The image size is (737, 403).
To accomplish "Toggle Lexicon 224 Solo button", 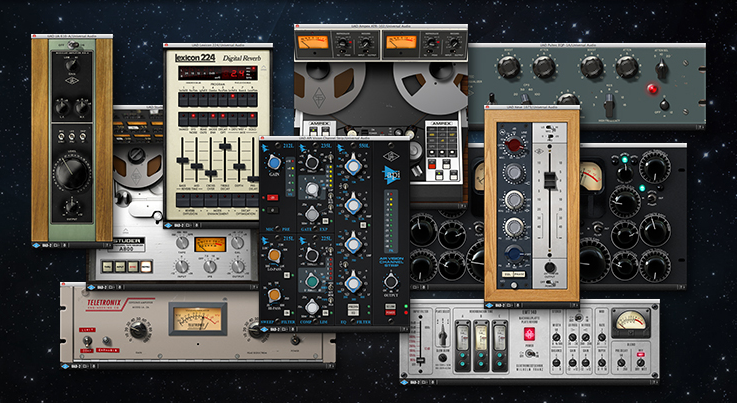I will (252, 119).
